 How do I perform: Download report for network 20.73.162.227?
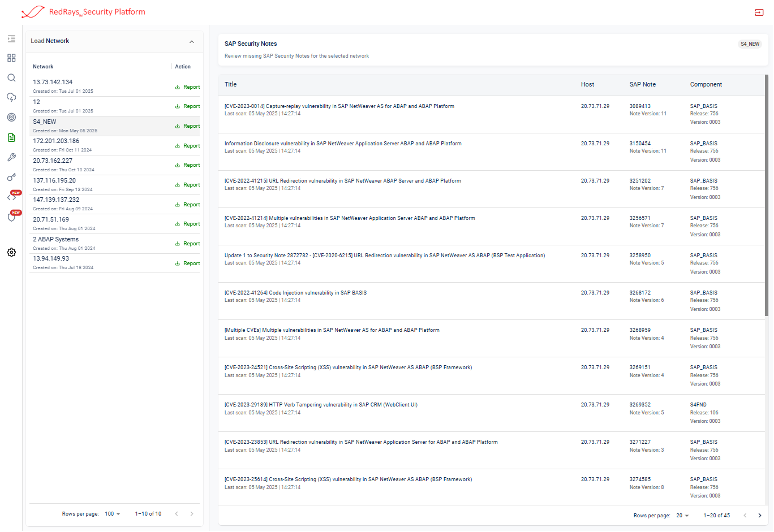(187, 165)
